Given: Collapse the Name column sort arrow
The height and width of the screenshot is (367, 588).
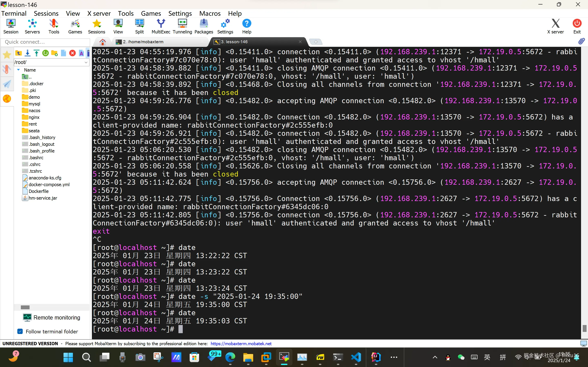Looking at the screenshot, I should [x=18, y=70].
